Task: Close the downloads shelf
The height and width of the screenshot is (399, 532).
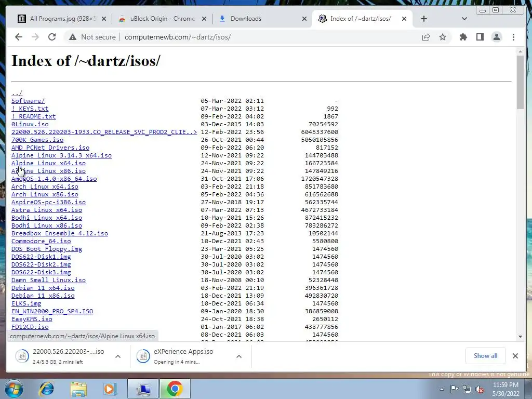Action: 515,356
